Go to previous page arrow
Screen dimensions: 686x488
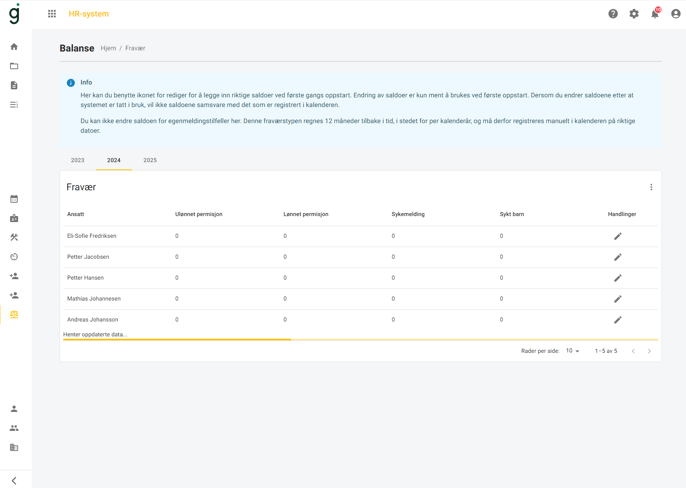(633, 351)
